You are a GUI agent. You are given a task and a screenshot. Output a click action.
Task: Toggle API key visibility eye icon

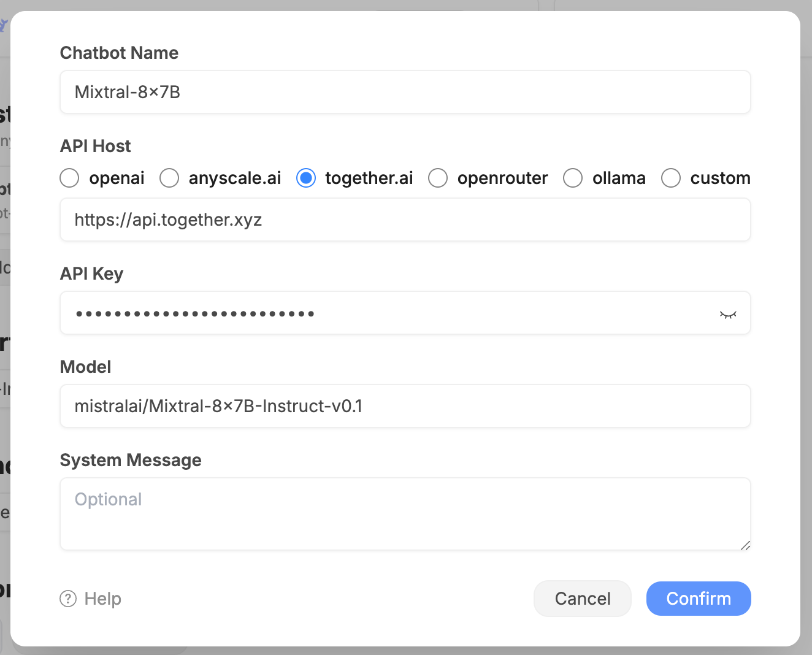click(728, 314)
